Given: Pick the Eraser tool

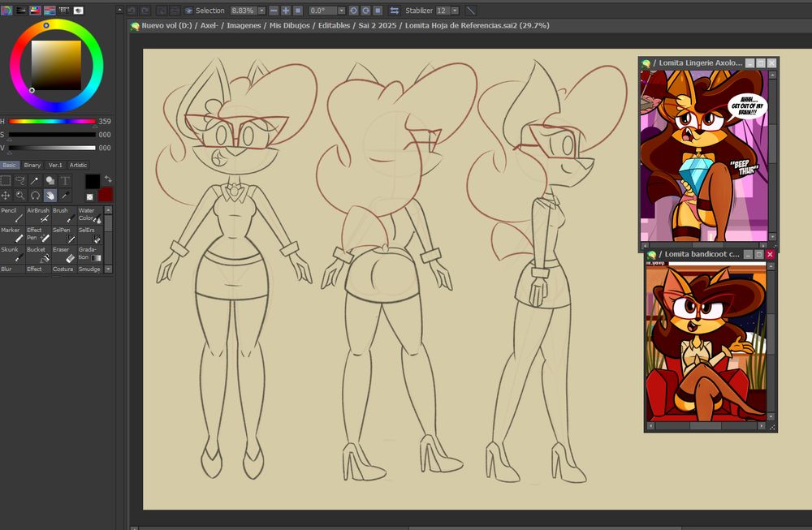Looking at the screenshot, I should click(64, 254).
